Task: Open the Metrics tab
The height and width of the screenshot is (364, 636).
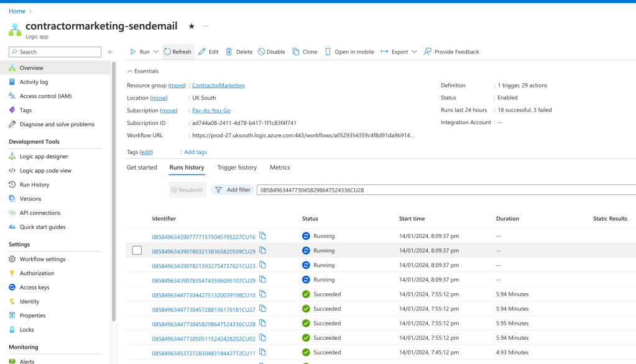Action: coord(280,168)
